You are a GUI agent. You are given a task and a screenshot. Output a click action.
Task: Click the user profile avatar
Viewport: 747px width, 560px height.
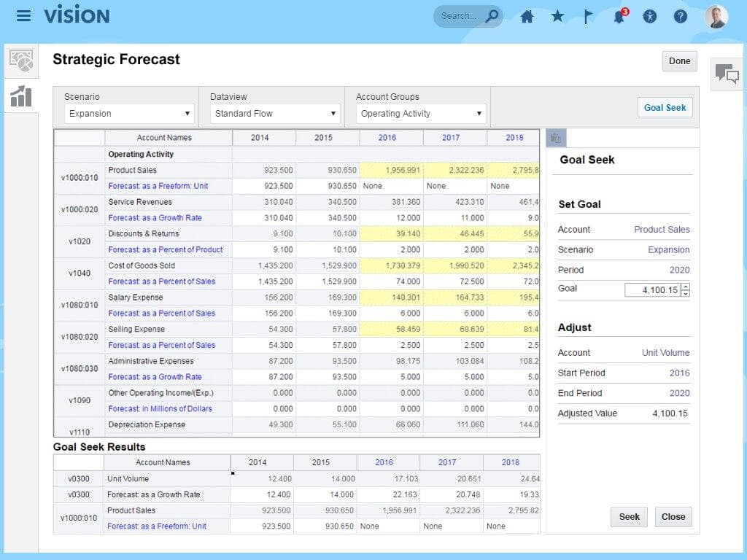point(716,15)
